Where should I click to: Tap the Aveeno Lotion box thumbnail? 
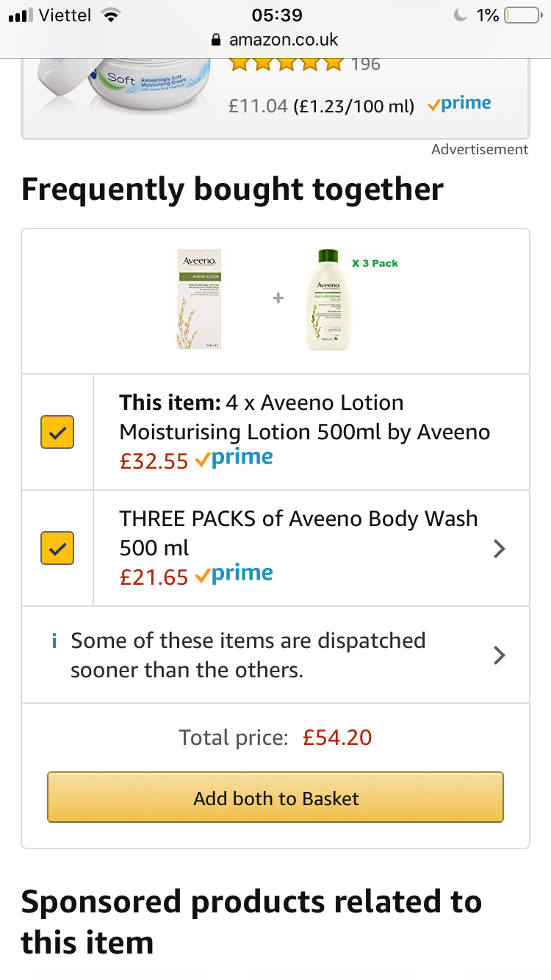pyautogui.click(x=200, y=299)
